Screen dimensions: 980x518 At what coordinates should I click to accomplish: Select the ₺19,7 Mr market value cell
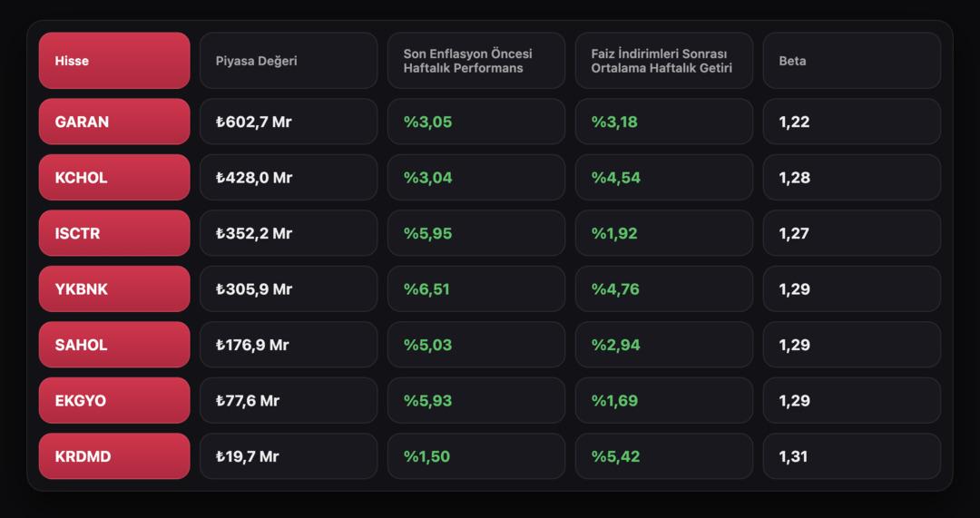pos(289,456)
